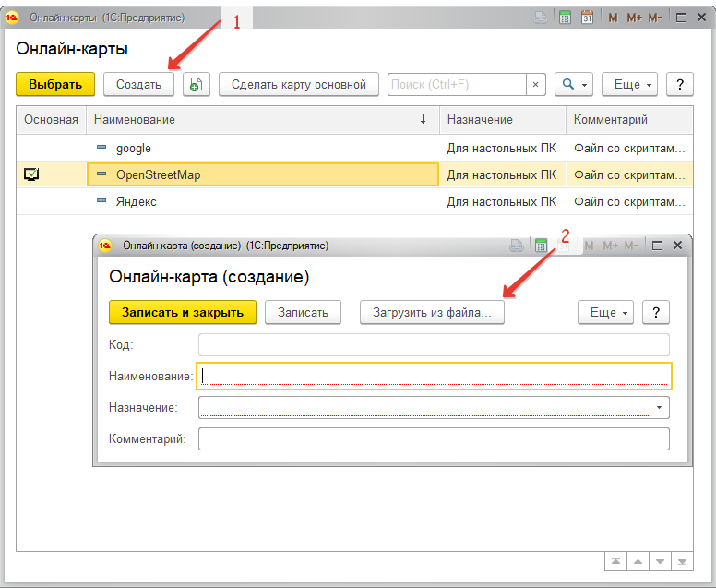Open calendar icon in Онлайн-карты title bar
Viewport: 716px width, 588px height.
[x=587, y=18]
